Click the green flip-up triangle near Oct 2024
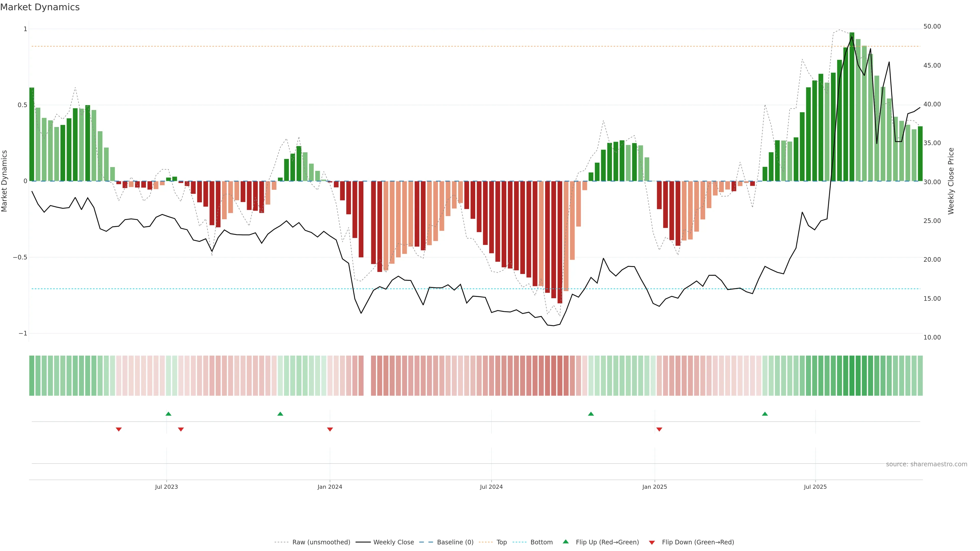The image size is (980, 551). [591, 414]
